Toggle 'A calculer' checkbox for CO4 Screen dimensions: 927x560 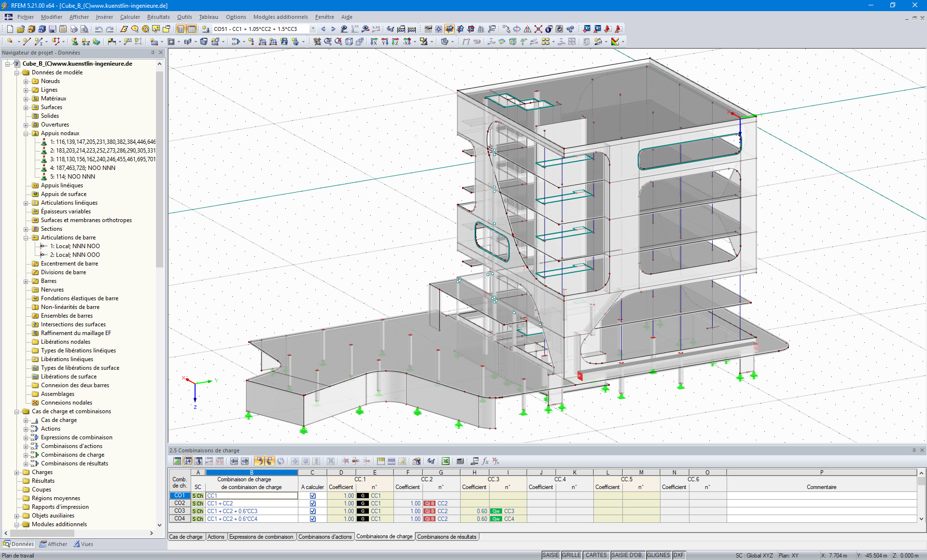[x=312, y=519]
